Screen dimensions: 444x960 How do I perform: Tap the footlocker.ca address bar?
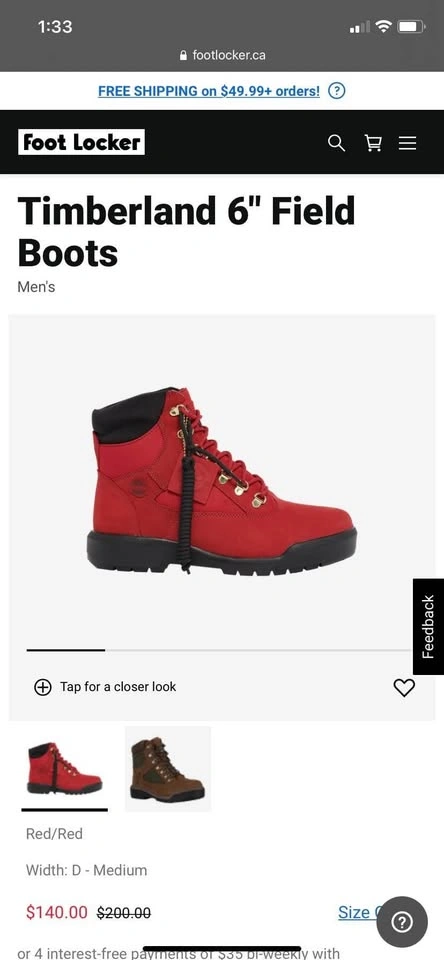[x=222, y=55]
